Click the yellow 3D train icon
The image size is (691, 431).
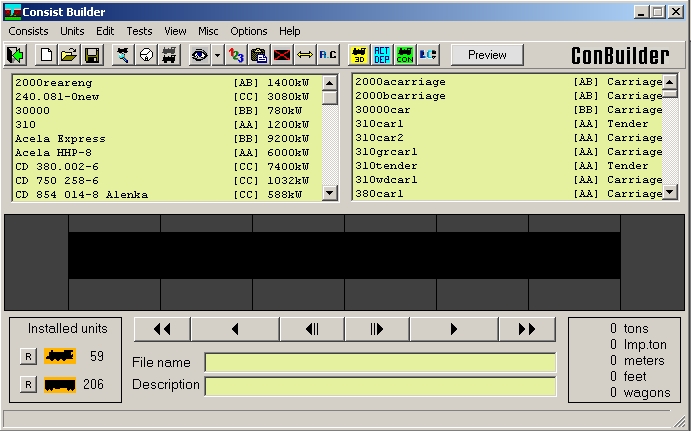click(358, 55)
